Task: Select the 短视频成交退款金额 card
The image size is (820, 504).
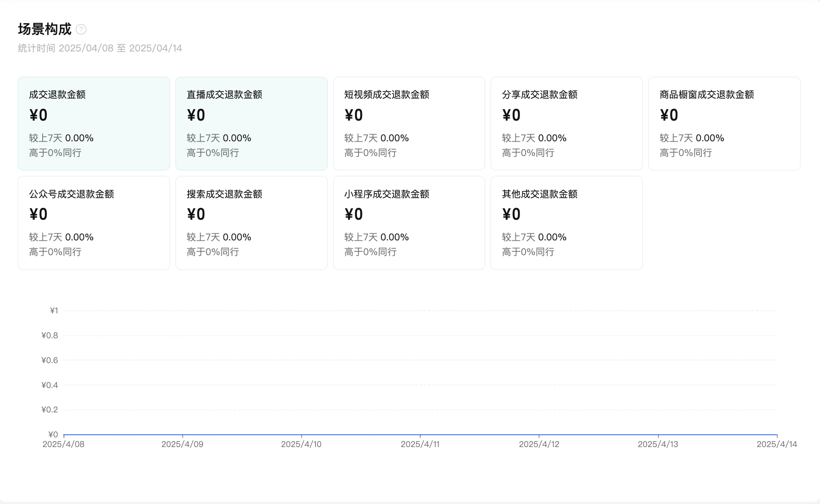Action: click(409, 124)
